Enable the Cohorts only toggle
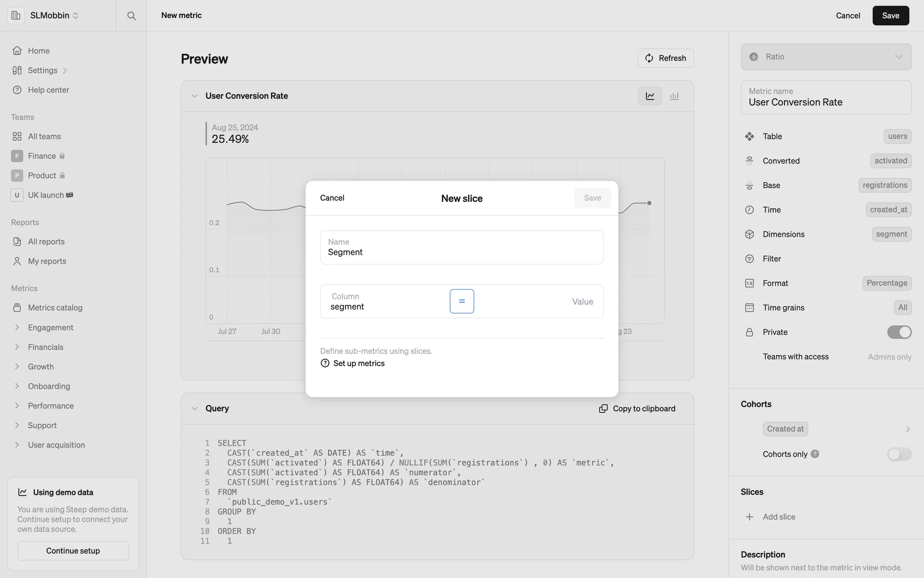Screen dimensions: 924x578 coord(899,454)
